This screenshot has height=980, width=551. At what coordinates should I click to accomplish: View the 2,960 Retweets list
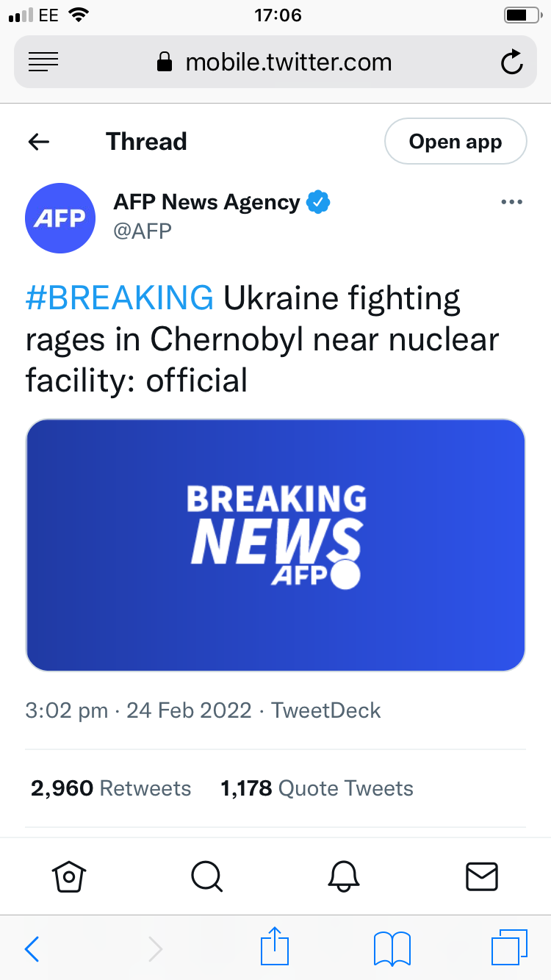pos(111,788)
